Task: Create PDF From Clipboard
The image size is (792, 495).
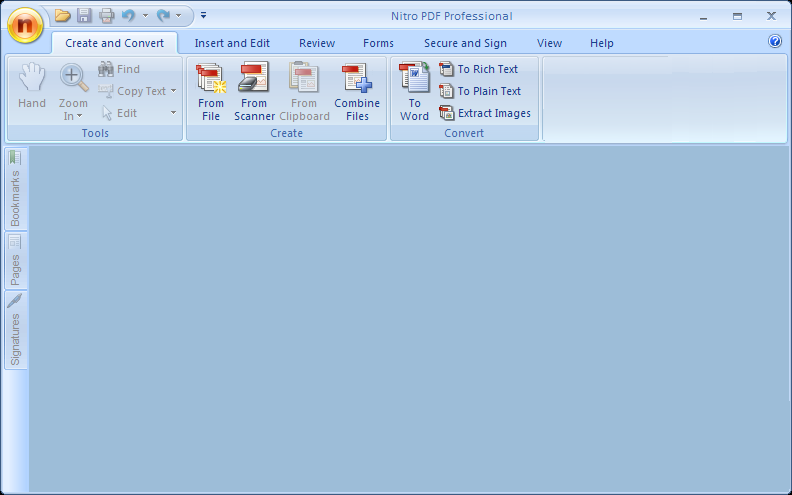Action: pyautogui.click(x=304, y=92)
